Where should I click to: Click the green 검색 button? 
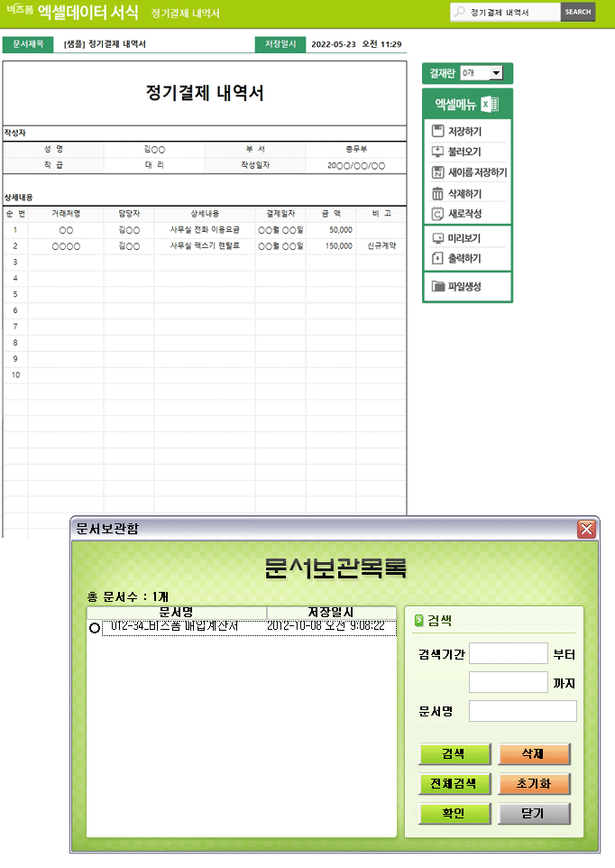pyautogui.click(x=454, y=754)
